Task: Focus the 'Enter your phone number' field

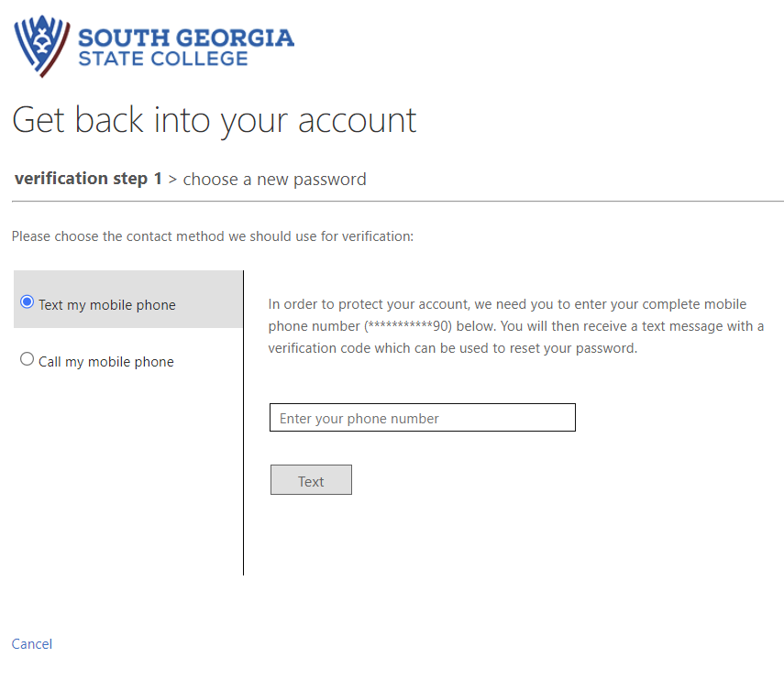Action: click(423, 418)
